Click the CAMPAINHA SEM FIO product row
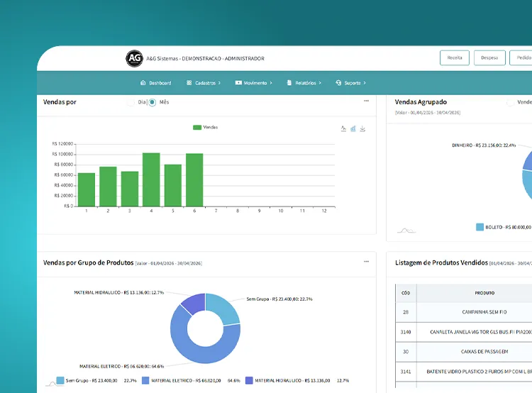532x393 pixels. (464, 312)
